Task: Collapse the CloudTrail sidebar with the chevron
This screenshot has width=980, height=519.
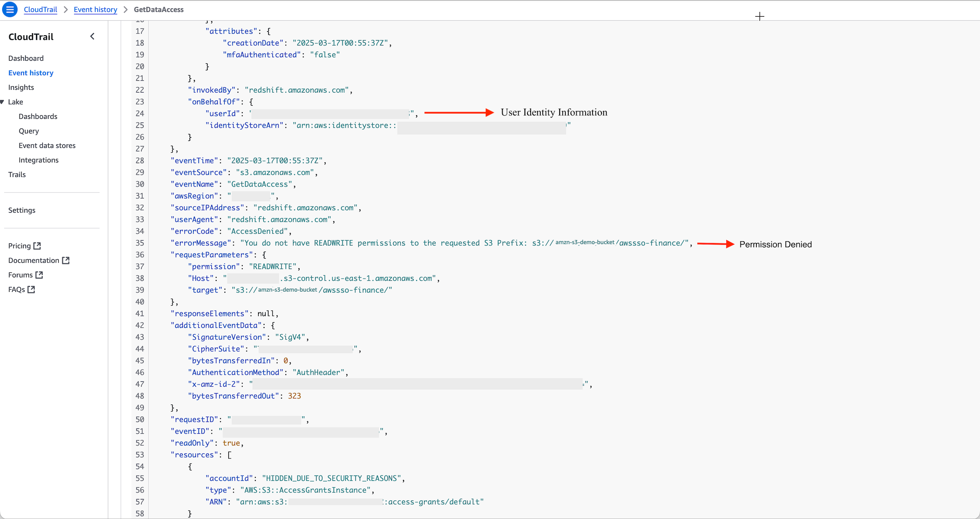Action: 92,37
